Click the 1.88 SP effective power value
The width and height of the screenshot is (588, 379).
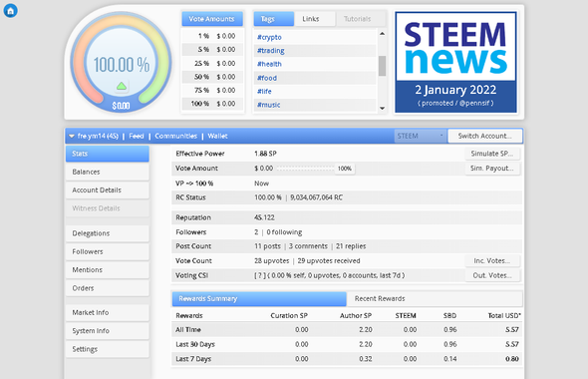pyautogui.click(x=265, y=154)
